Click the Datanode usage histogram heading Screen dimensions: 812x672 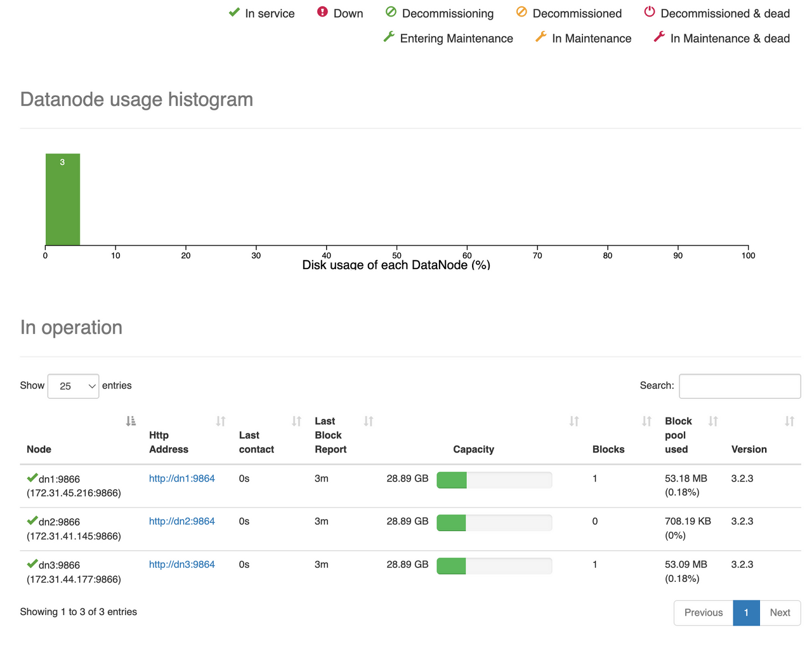point(136,100)
